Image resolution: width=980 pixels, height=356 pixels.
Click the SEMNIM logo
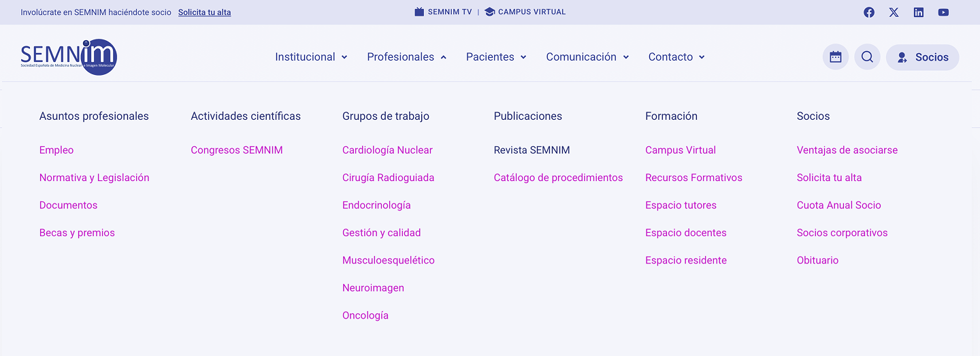tap(69, 57)
